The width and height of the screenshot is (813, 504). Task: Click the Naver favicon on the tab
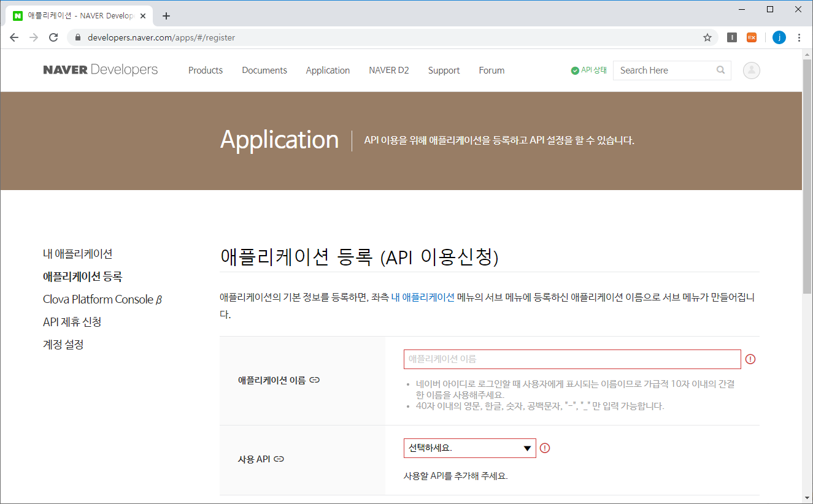point(18,16)
